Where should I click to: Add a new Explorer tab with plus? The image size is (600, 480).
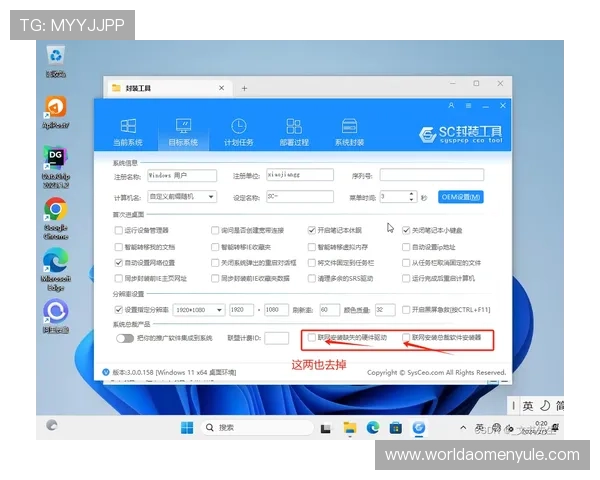(244, 88)
